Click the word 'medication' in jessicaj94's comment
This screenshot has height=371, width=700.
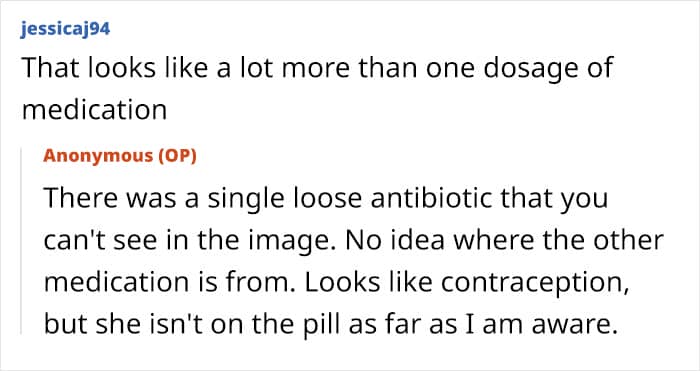94,109
